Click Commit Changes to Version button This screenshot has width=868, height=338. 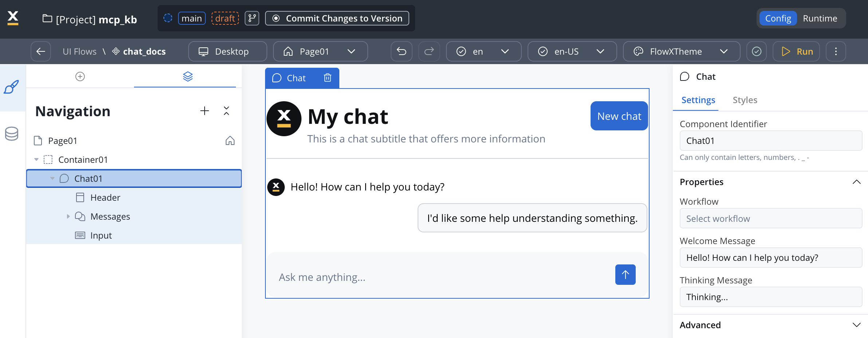coord(337,18)
